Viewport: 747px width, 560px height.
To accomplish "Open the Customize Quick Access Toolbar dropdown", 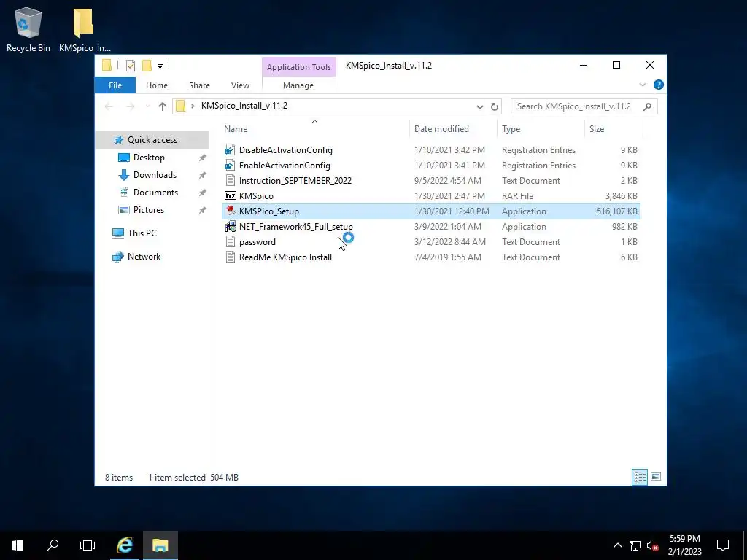I will click(x=160, y=66).
